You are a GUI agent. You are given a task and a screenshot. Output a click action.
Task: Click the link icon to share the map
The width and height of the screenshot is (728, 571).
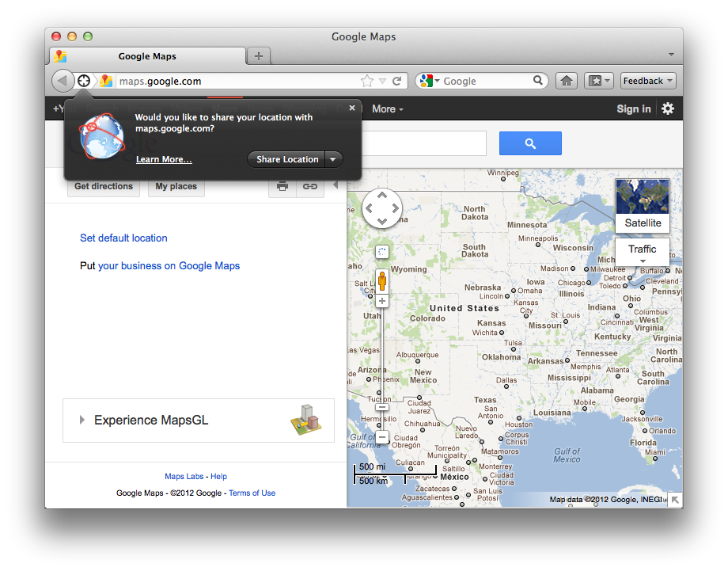(309, 187)
